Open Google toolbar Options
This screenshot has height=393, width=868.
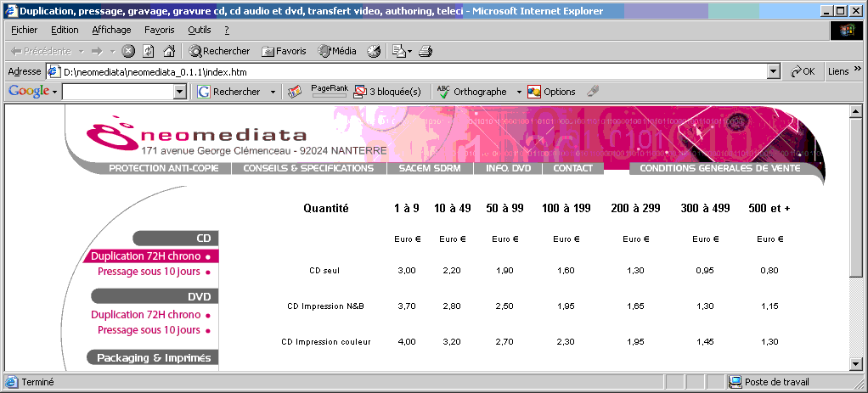click(551, 92)
